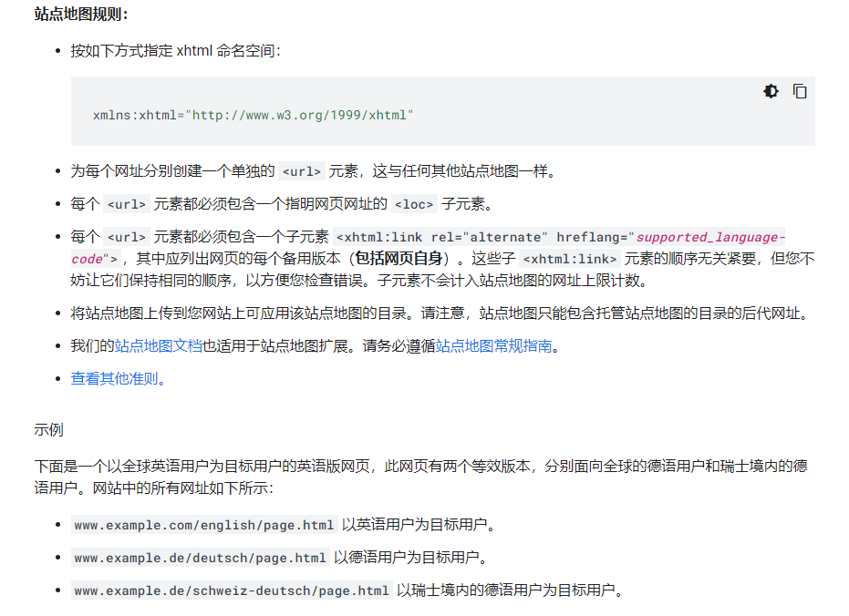Click bold text 包括网页自身
Viewport: 849px width, 616px height.
[399, 259]
